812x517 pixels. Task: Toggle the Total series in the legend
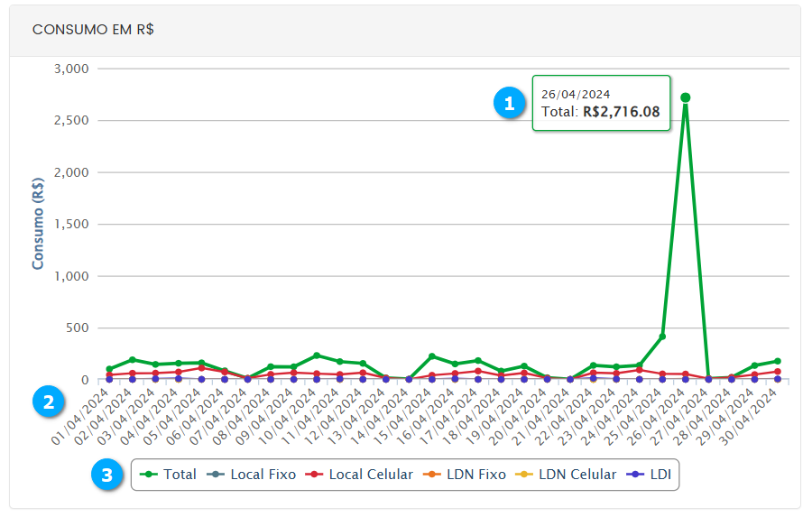coord(170,475)
